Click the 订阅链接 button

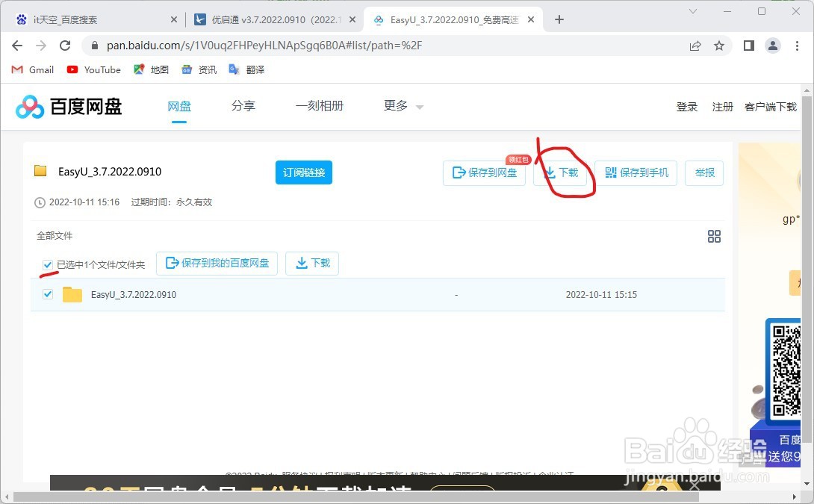click(304, 172)
